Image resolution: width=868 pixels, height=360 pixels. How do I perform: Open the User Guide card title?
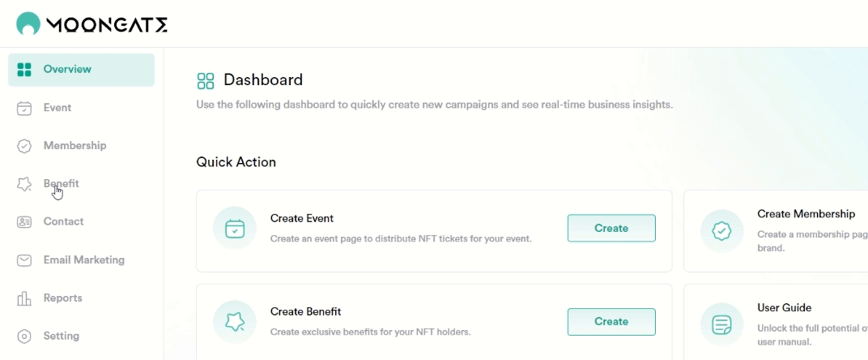point(785,308)
